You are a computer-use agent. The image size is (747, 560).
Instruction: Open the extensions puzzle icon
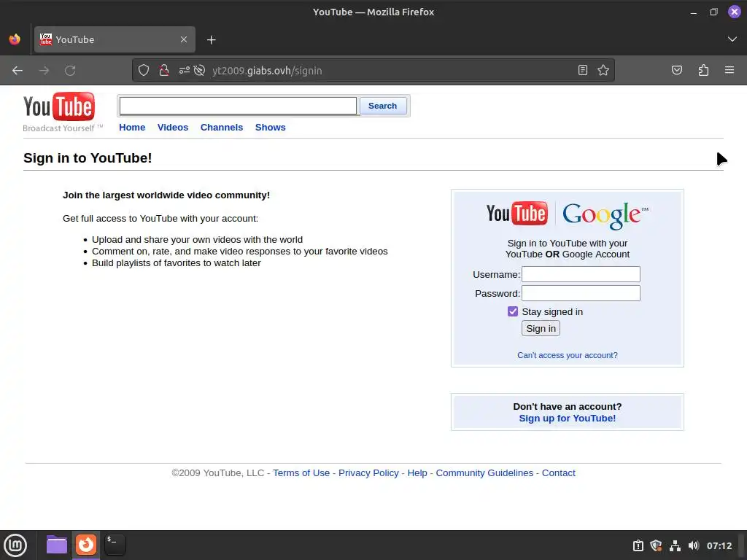(x=703, y=71)
